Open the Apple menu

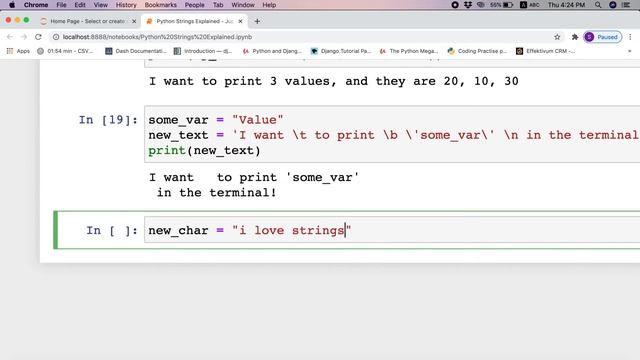12,5
